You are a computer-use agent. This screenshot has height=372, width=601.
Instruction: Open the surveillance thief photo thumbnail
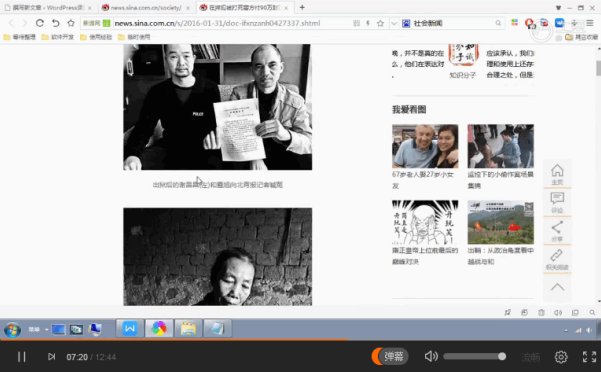(x=501, y=146)
